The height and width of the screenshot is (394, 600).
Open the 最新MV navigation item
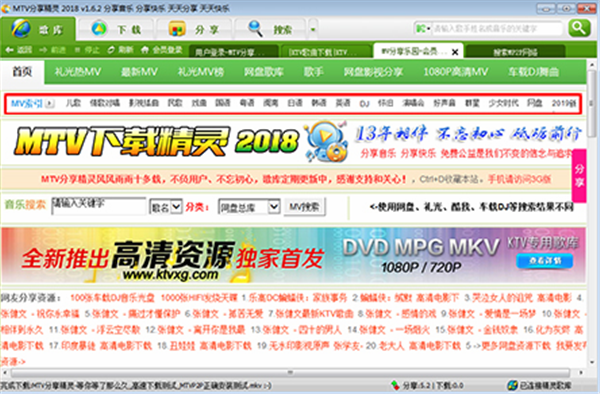click(139, 72)
